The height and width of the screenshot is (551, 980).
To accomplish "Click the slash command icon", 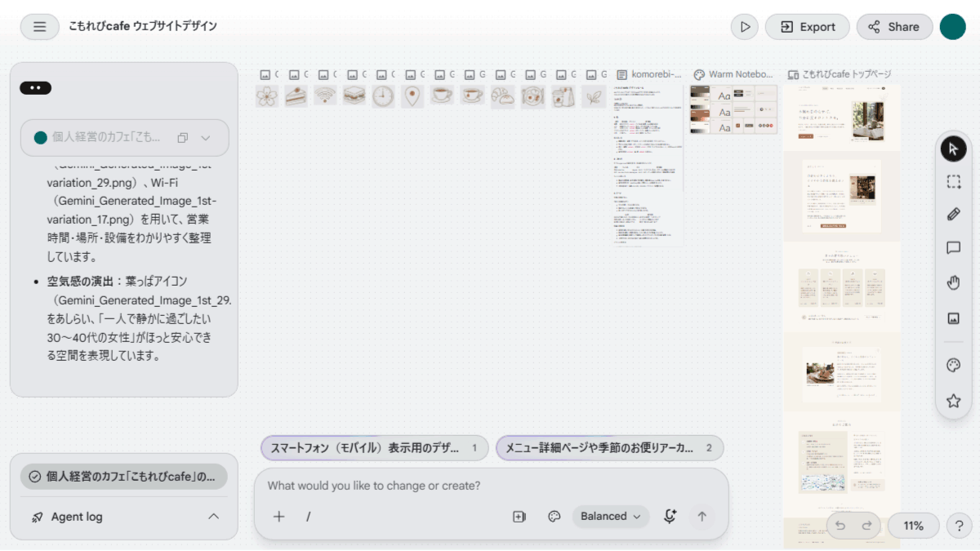I will point(309,516).
